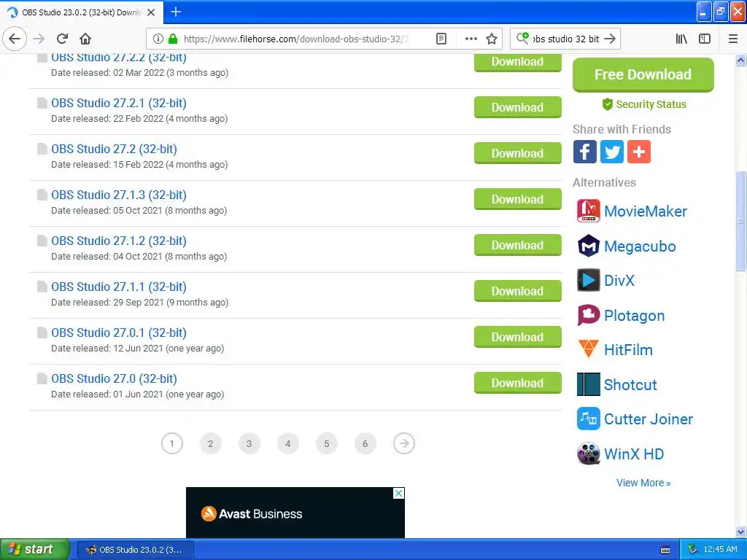
Task: Open OBS Studio 27.0 (32-bit) title link
Action: pos(114,378)
